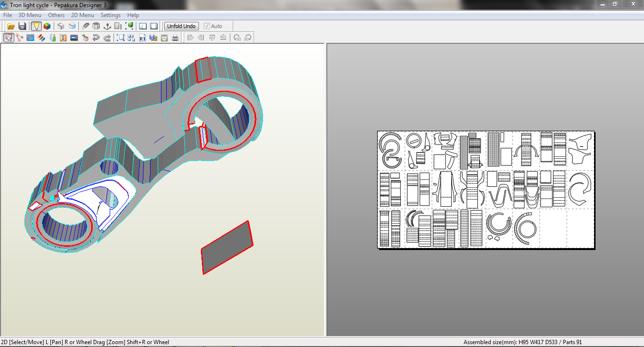
Task: Click the printer icon
Action: point(175,38)
